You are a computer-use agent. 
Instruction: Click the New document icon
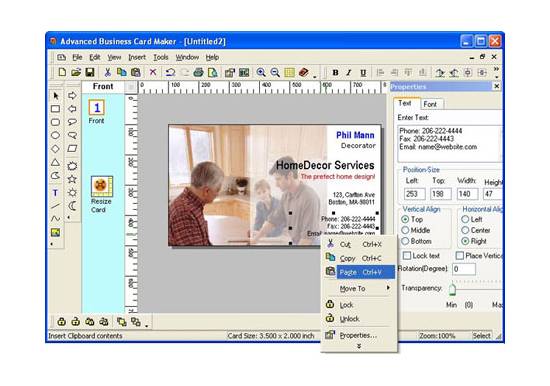(62, 72)
